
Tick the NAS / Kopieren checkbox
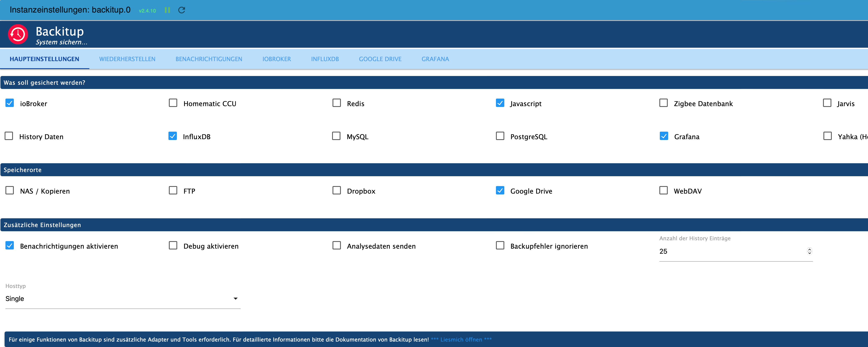[10, 190]
